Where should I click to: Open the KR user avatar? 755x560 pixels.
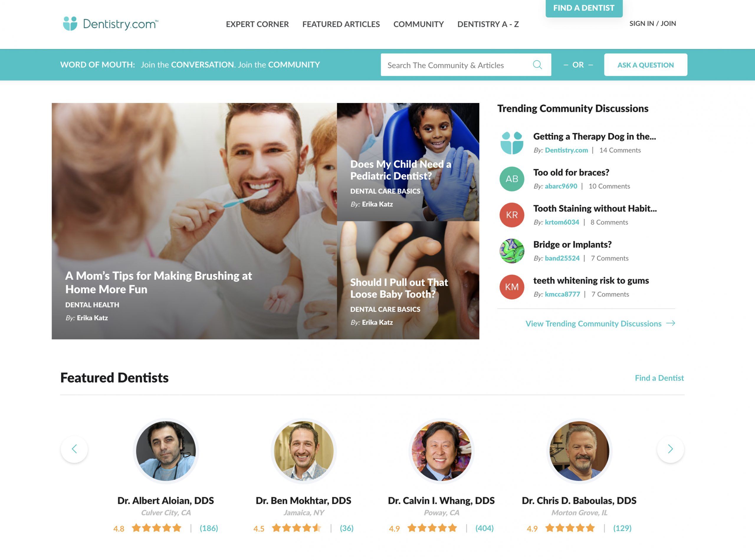coord(512,215)
